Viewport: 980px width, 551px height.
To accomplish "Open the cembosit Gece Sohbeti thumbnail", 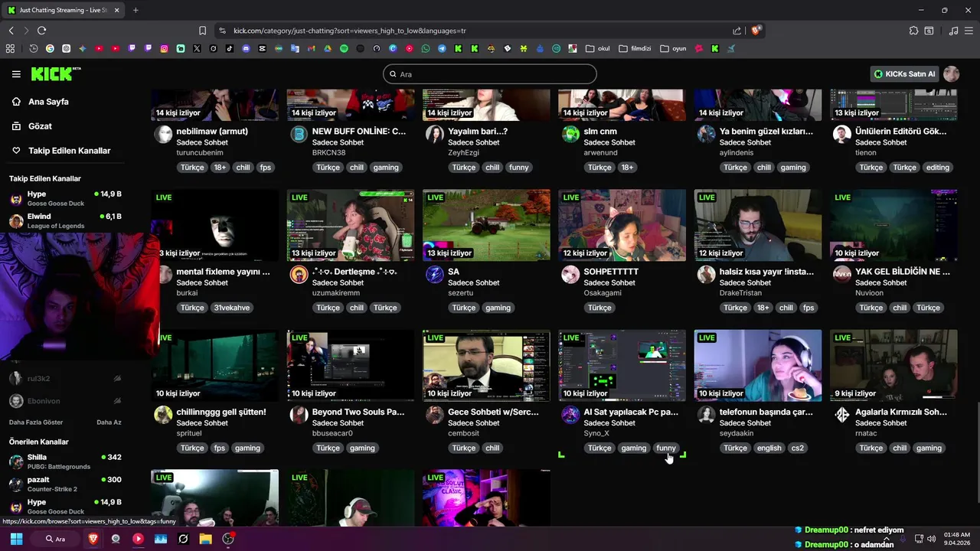I will point(486,365).
